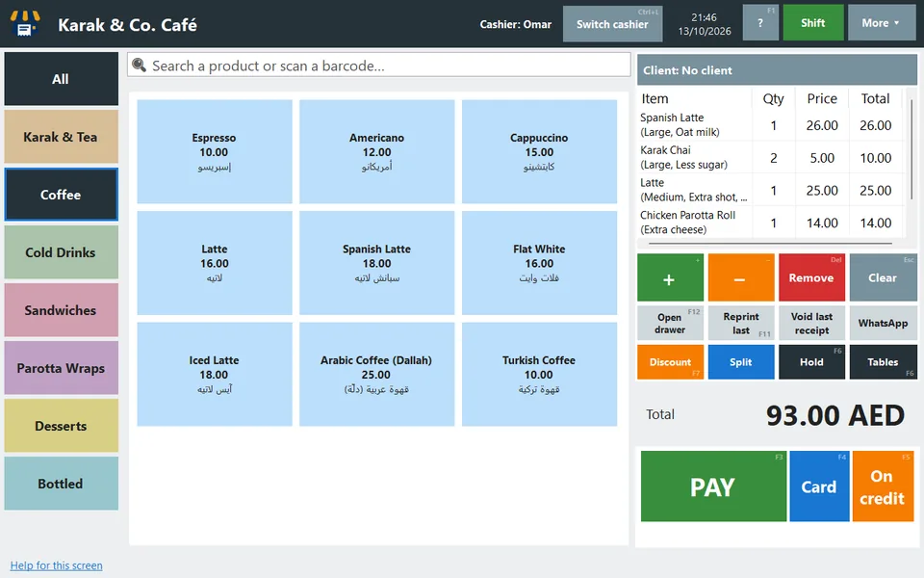The width and height of the screenshot is (924, 578).
Task: Click the order list horizontal scrollbar
Action: (x=770, y=243)
